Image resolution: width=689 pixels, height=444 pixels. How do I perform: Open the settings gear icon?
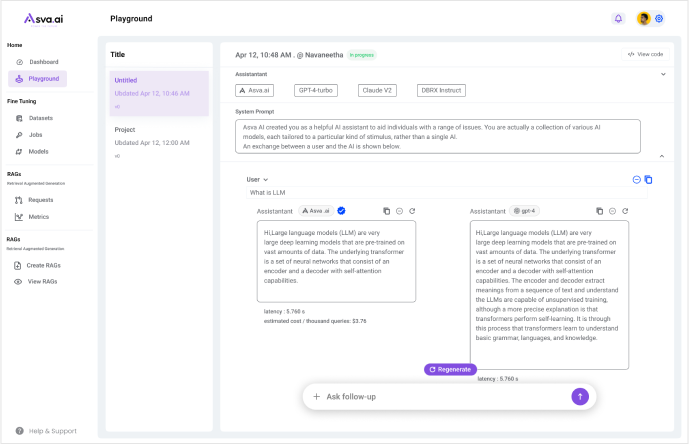point(659,18)
